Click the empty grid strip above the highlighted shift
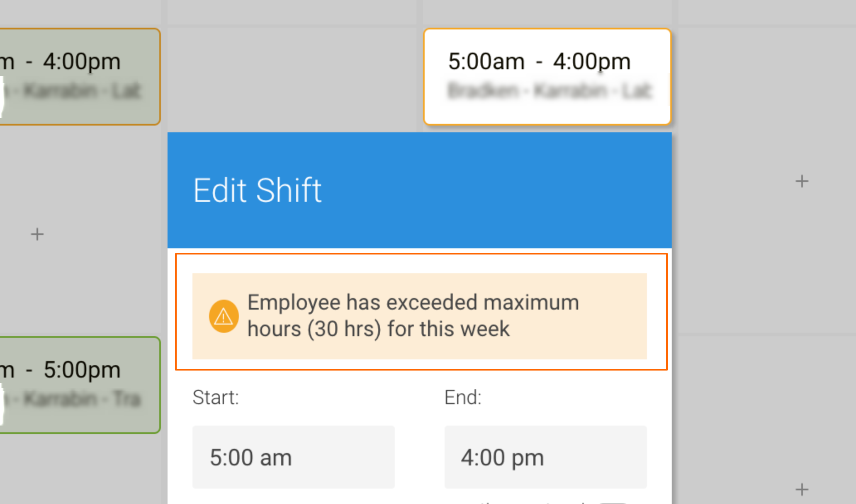This screenshot has width=856, height=504. (x=547, y=12)
